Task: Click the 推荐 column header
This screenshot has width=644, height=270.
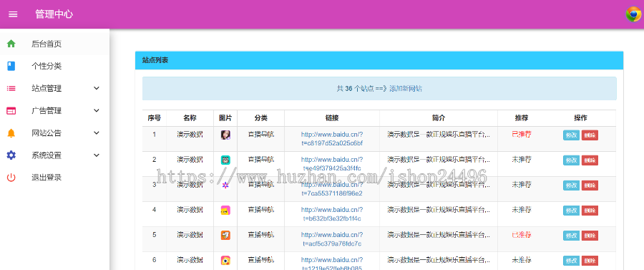Action: point(521,118)
